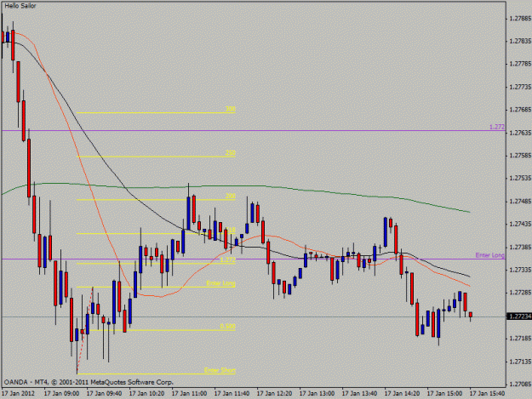Viewport: 532px width, 399px height.
Task: Click price axis value 1.27185
Action: tap(520, 339)
